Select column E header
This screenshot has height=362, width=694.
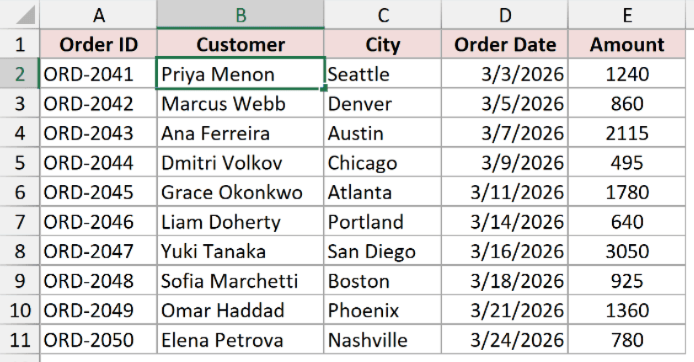pos(627,15)
